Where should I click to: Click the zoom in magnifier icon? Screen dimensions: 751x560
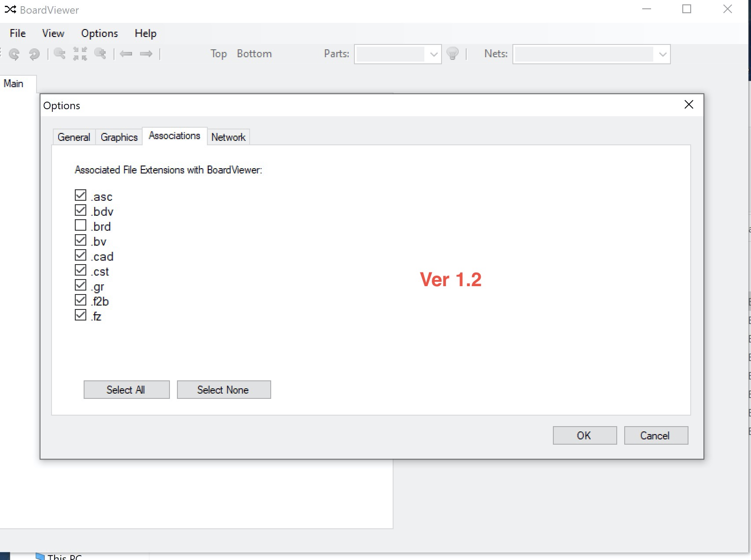click(100, 54)
